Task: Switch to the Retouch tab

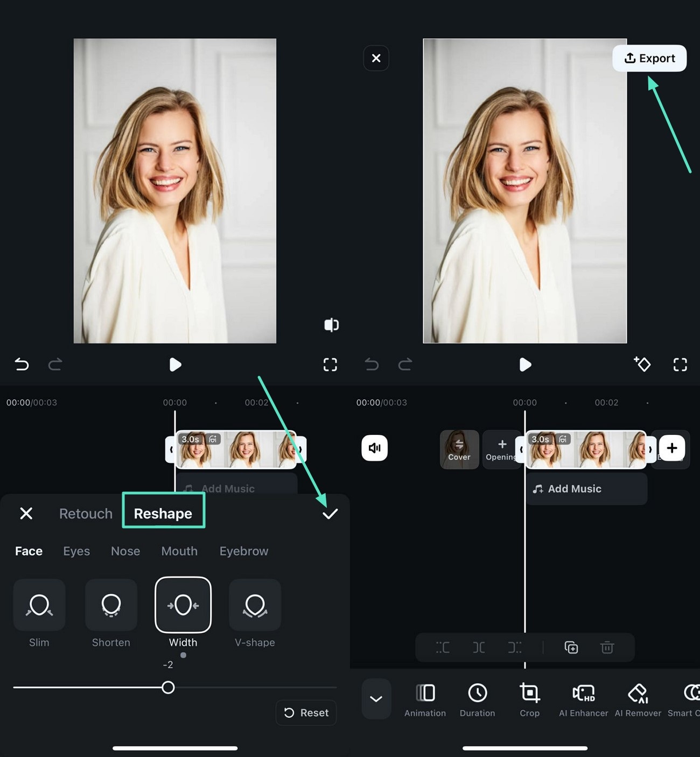Action: [x=85, y=513]
